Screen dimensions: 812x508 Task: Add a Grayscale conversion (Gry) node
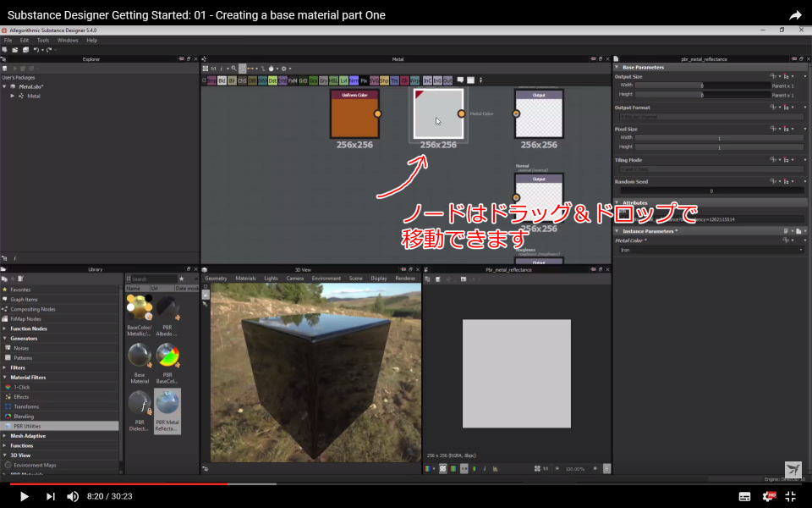coord(323,80)
